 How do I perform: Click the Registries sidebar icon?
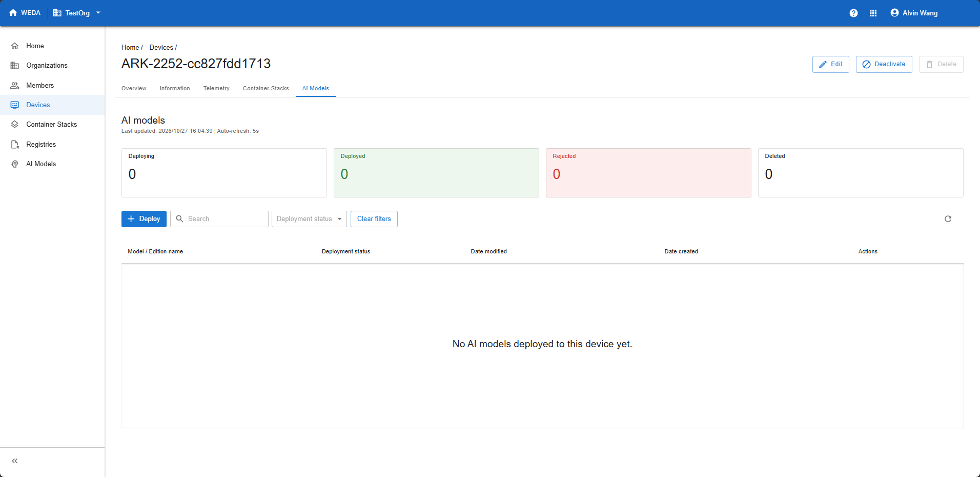click(15, 144)
